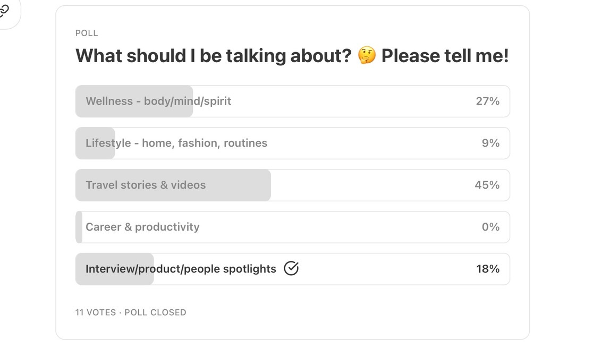Click the link icon at top left
The height and width of the screenshot is (364, 610).
point(4,11)
